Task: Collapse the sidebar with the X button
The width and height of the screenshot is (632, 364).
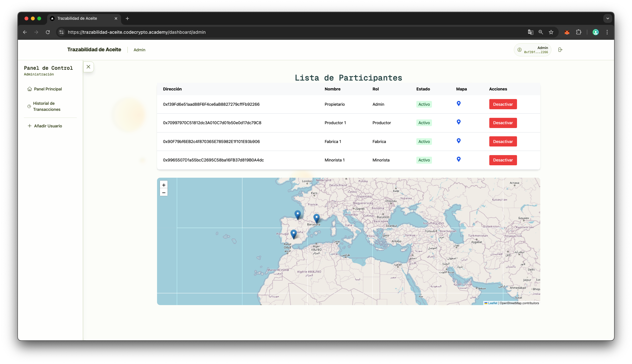Action: coord(89,67)
